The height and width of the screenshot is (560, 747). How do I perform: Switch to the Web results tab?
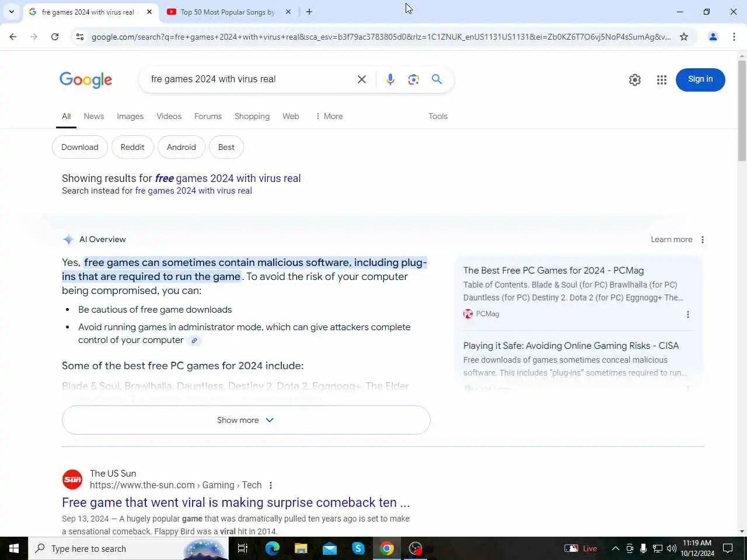[291, 117]
